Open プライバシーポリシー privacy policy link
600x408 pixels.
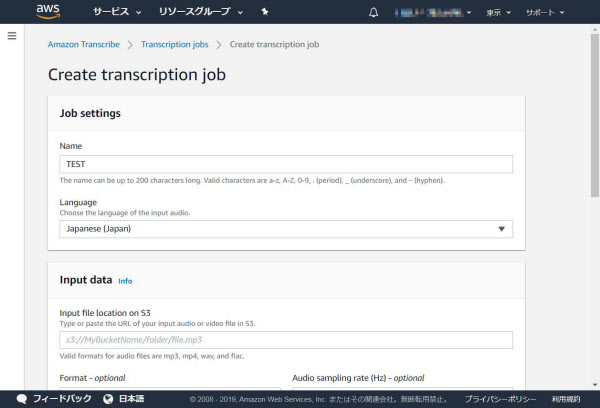[501, 399]
